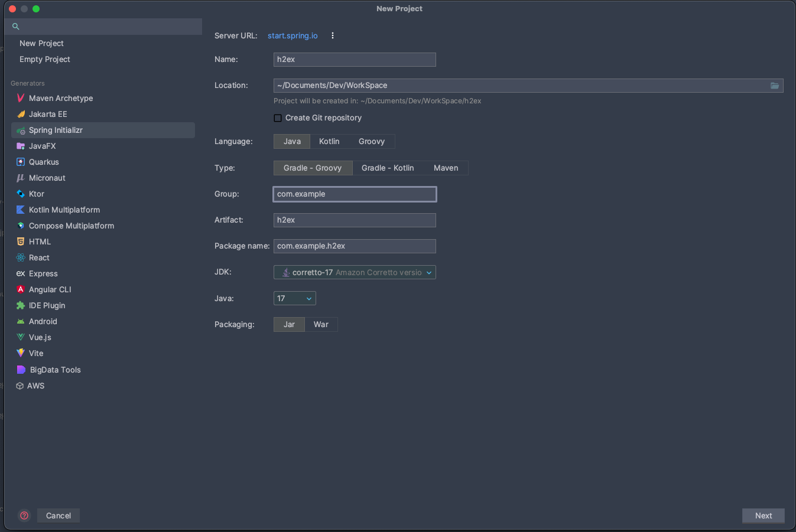This screenshot has height=532, width=796.
Task: Click the Quarkus generator icon
Action: [21, 162]
